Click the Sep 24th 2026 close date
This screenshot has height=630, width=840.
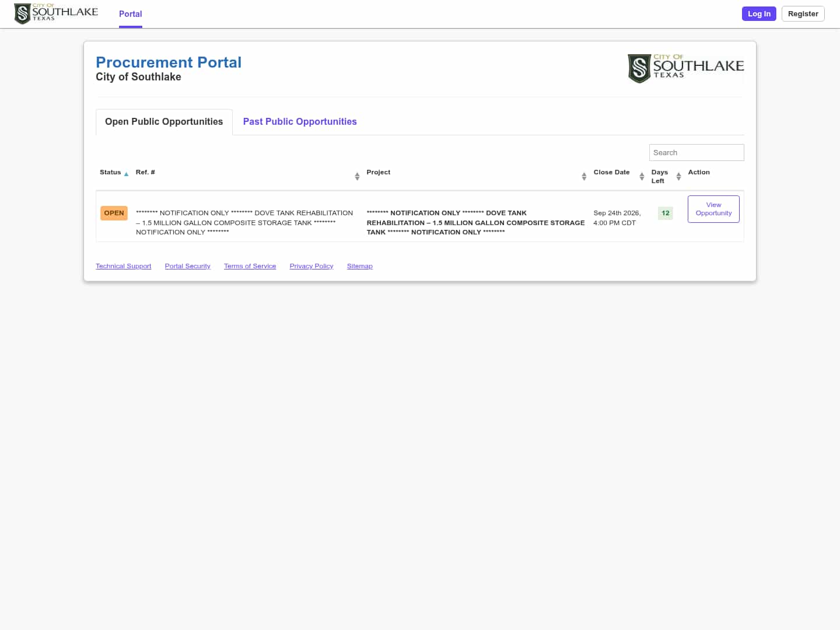[x=617, y=218]
